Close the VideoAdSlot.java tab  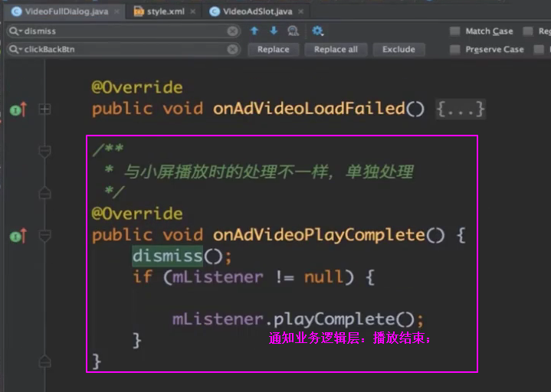[x=301, y=11]
